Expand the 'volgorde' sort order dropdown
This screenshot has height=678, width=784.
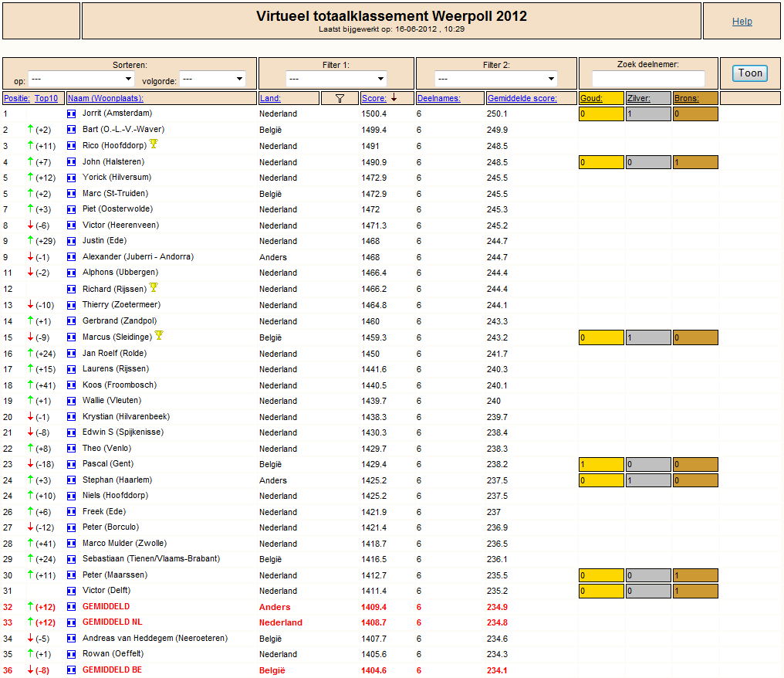coord(212,79)
